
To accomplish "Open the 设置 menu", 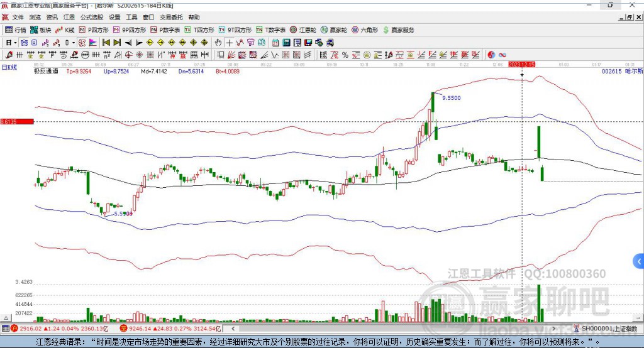I will (x=114, y=17).
